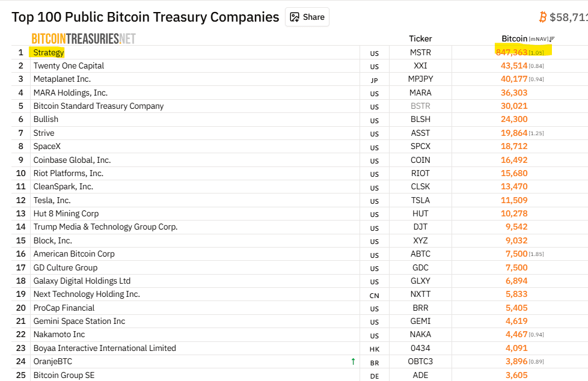Image resolution: width=588 pixels, height=381 pixels.
Task: Click the 1.25 mNAV value for Strive
Action: click(536, 133)
